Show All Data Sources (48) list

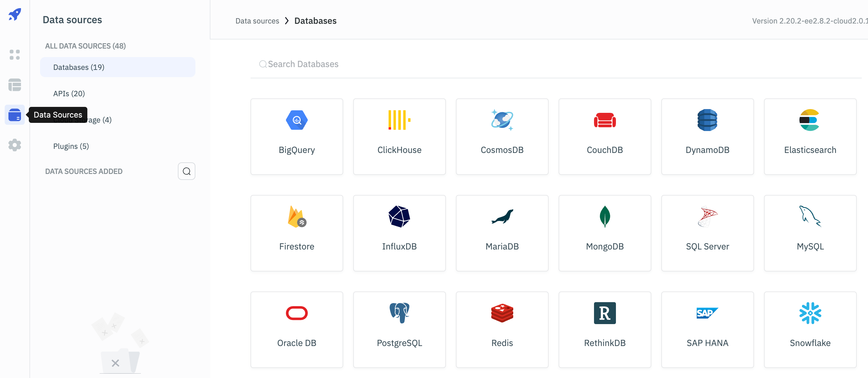pos(85,46)
